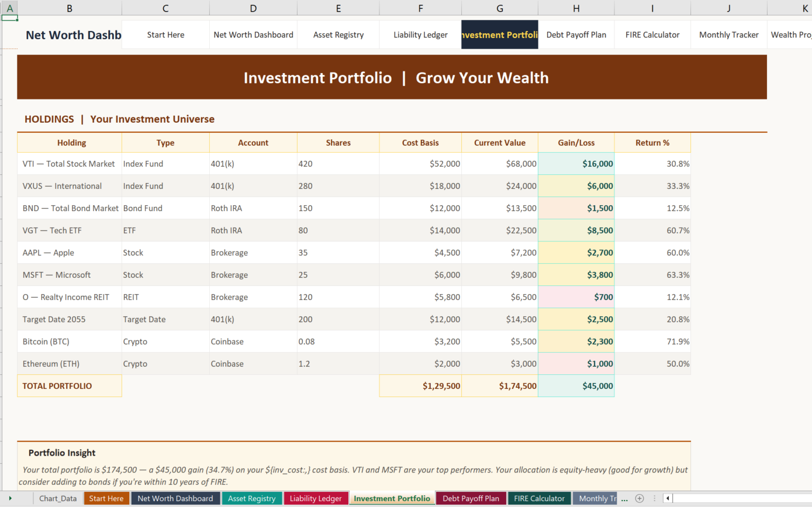
Task: Open the hidden sheet tabs ellipsis
Action: (x=624, y=498)
